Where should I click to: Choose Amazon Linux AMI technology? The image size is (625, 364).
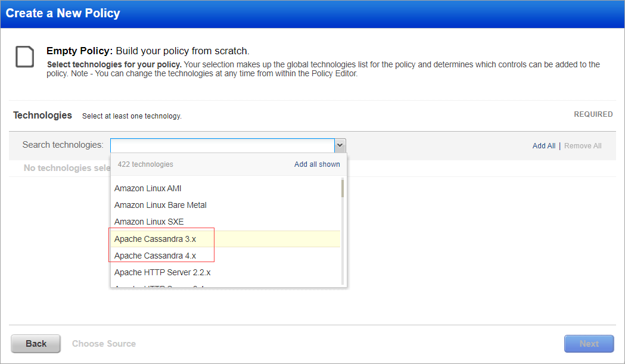coord(147,188)
